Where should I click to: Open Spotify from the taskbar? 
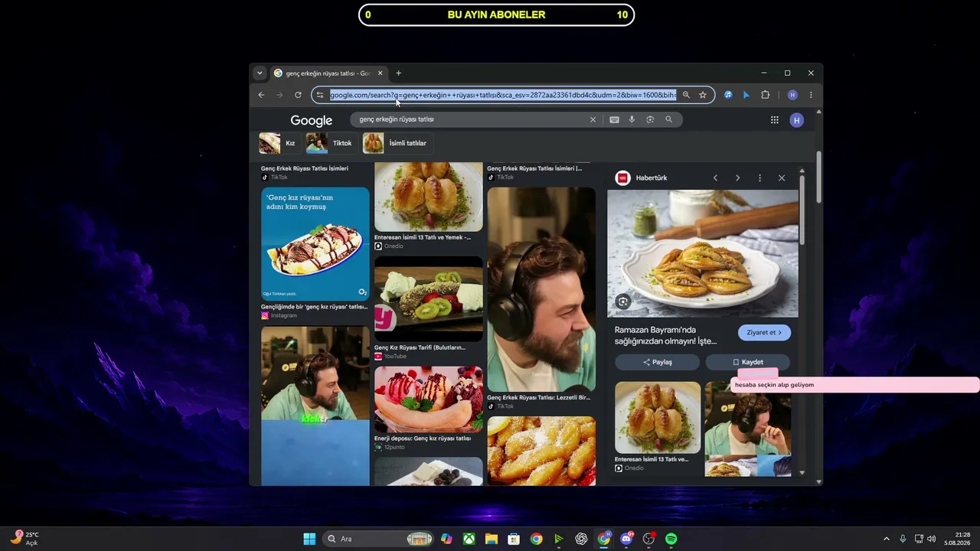(x=671, y=539)
